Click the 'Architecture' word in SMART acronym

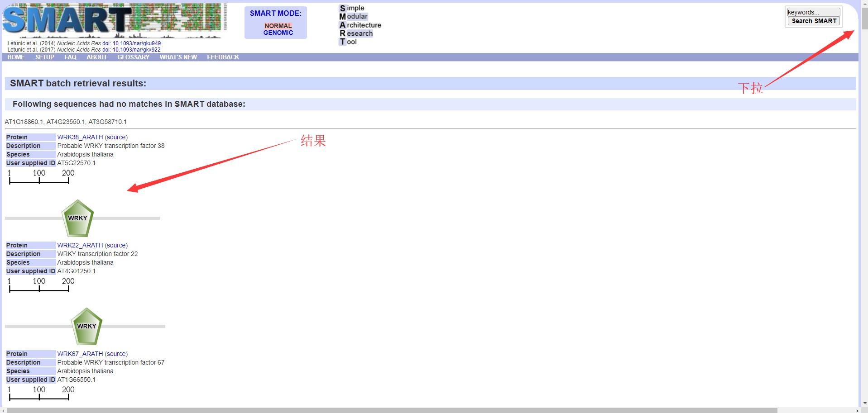pyautogui.click(x=360, y=25)
